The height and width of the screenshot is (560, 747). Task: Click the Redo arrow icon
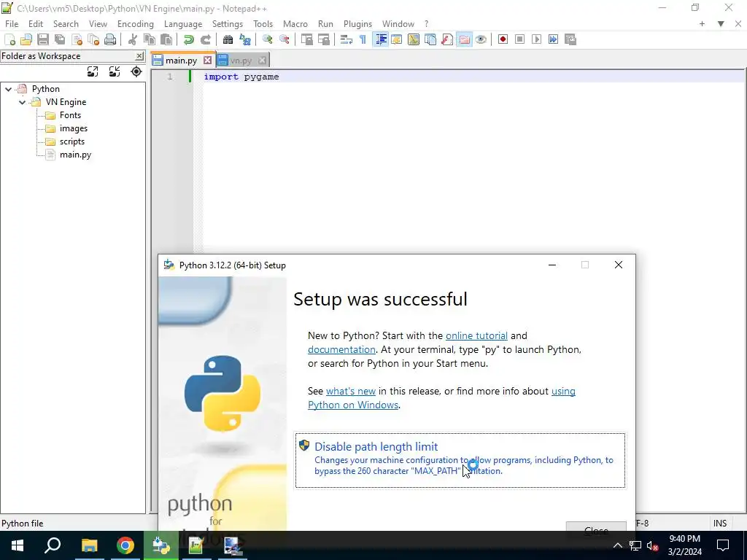tap(205, 39)
